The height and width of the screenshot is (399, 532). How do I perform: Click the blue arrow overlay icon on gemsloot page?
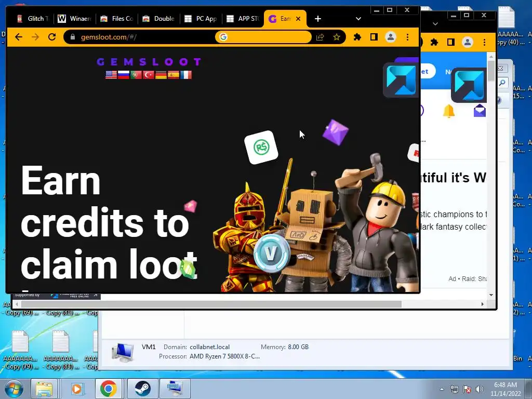401,81
